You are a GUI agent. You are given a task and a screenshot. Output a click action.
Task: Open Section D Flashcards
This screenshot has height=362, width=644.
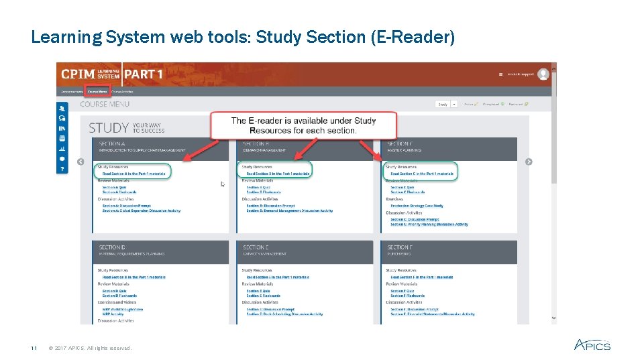pyautogui.click(x=119, y=296)
